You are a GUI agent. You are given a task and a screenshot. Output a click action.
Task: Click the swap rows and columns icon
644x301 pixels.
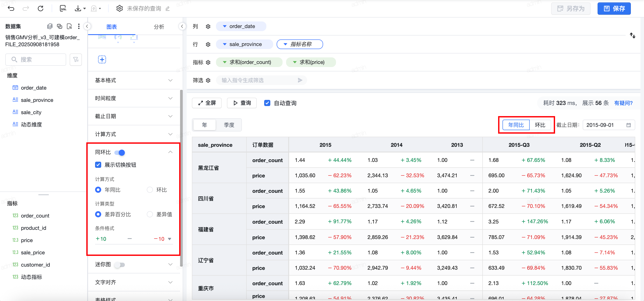[x=632, y=35]
